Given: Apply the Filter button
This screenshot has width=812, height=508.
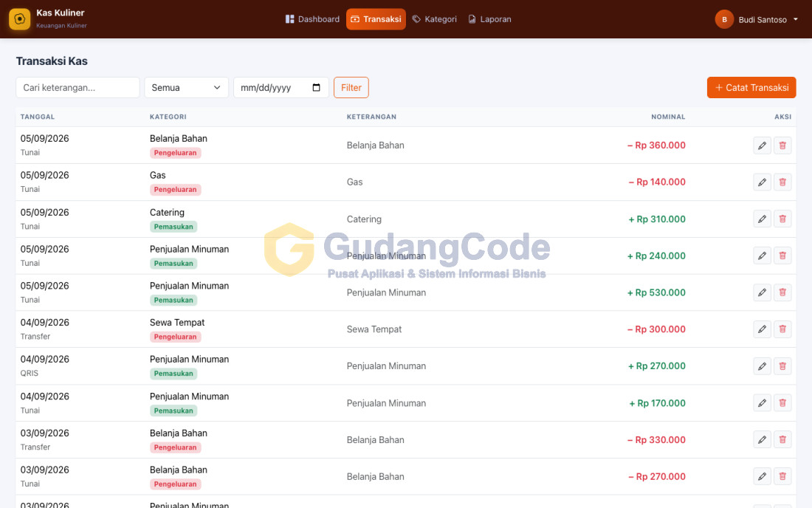Looking at the screenshot, I should coord(351,88).
